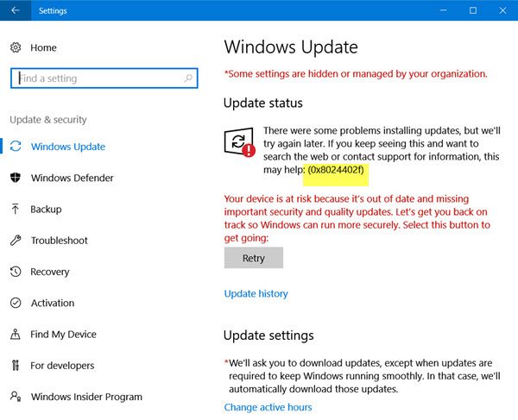Click the update error status icon
The width and height of the screenshot is (518, 420).
pos(240,142)
